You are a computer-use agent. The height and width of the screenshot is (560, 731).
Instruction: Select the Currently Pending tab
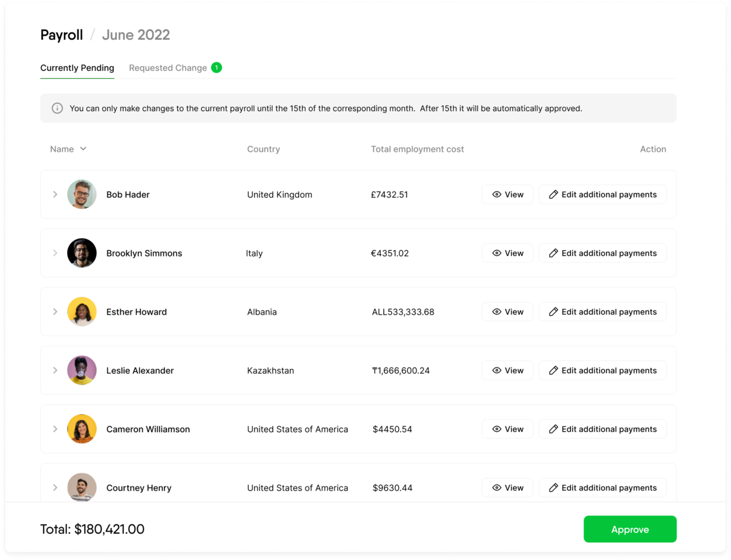[77, 68]
